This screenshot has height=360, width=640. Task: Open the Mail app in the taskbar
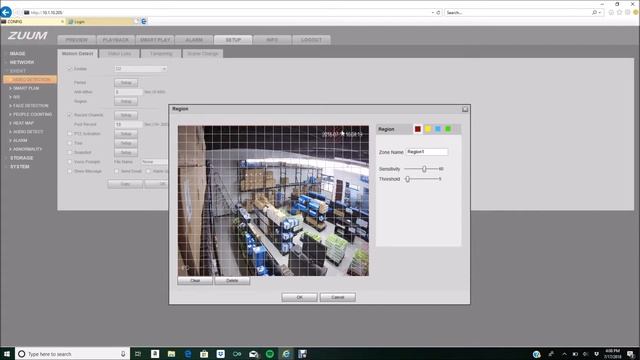click(x=253, y=354)
